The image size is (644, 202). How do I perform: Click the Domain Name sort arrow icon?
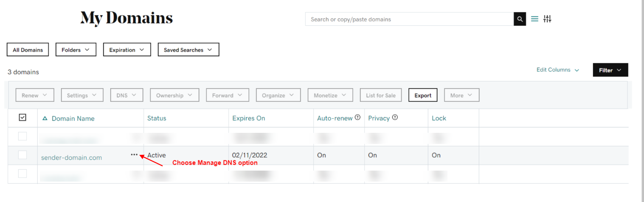(x=45, y=118)
